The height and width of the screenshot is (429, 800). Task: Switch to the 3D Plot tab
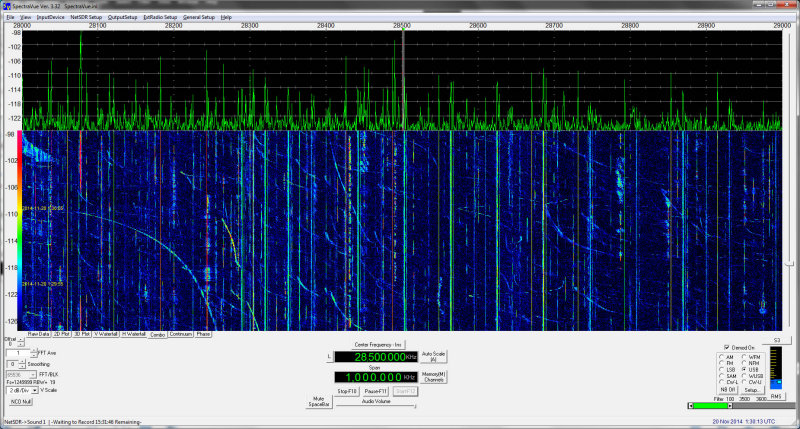tap(82, 334)
